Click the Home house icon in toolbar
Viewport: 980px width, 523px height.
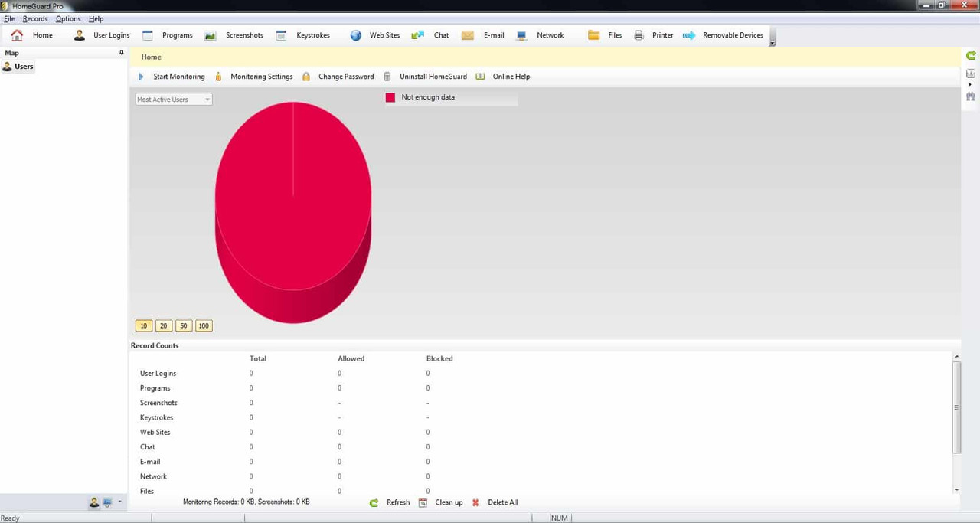[17, 35]
